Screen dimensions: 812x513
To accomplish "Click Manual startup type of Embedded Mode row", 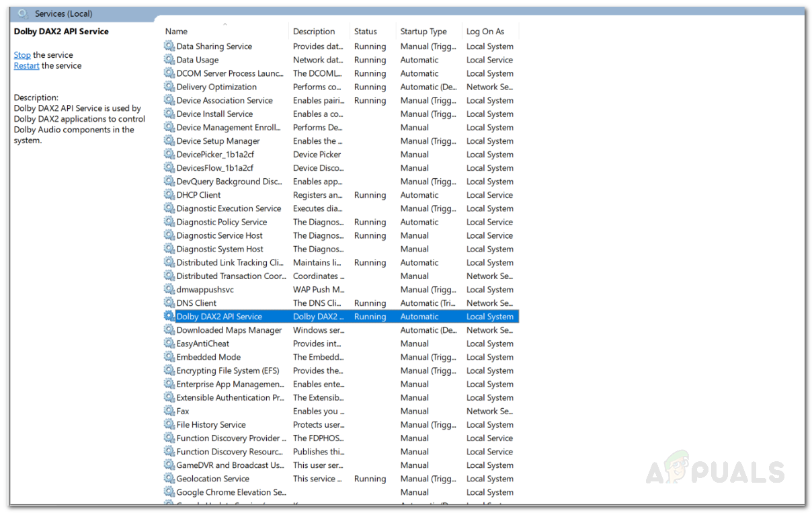I will (x=429, y=357).
